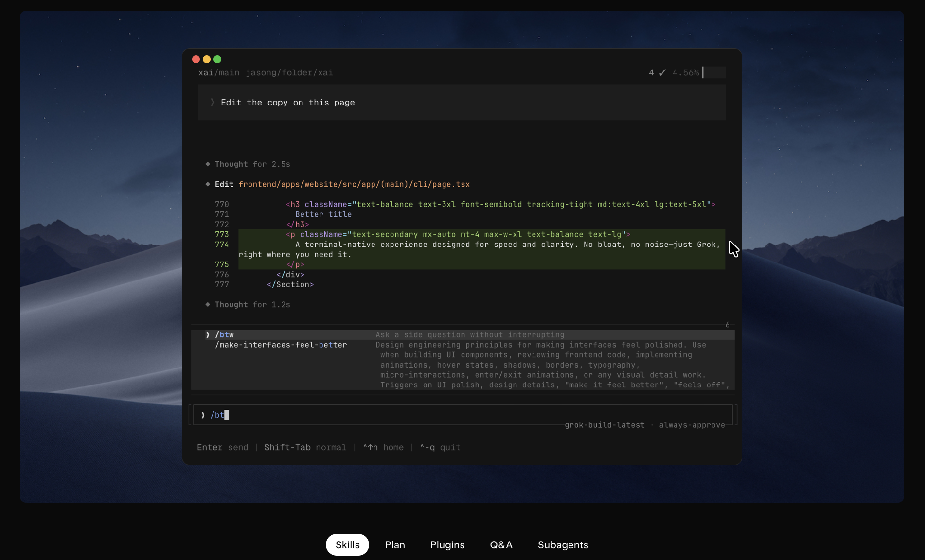Click the jasong/folder/xai path label

(x=289, y=72)
